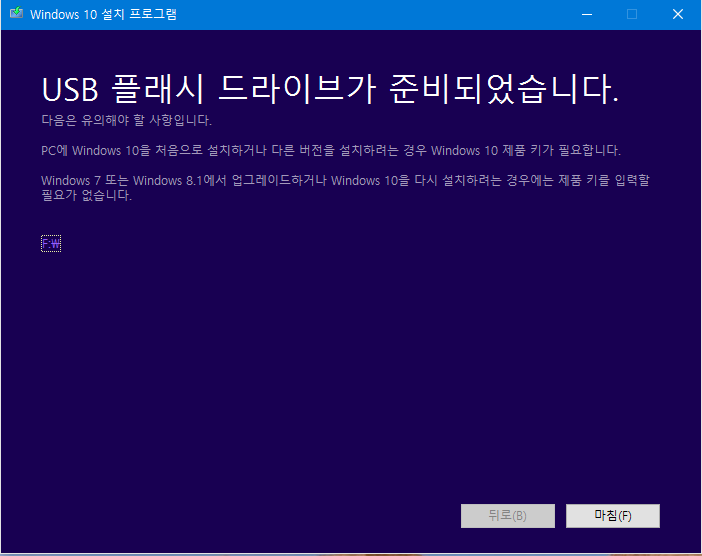Click the grayed-out maximize button
702x556 pixels.
point(632,14)
